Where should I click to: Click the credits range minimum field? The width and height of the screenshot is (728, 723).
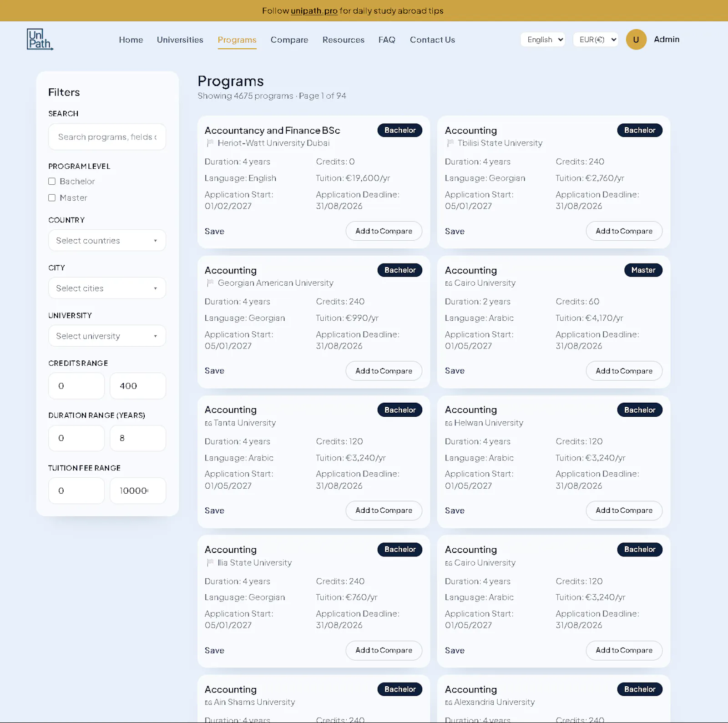point(76,386)
